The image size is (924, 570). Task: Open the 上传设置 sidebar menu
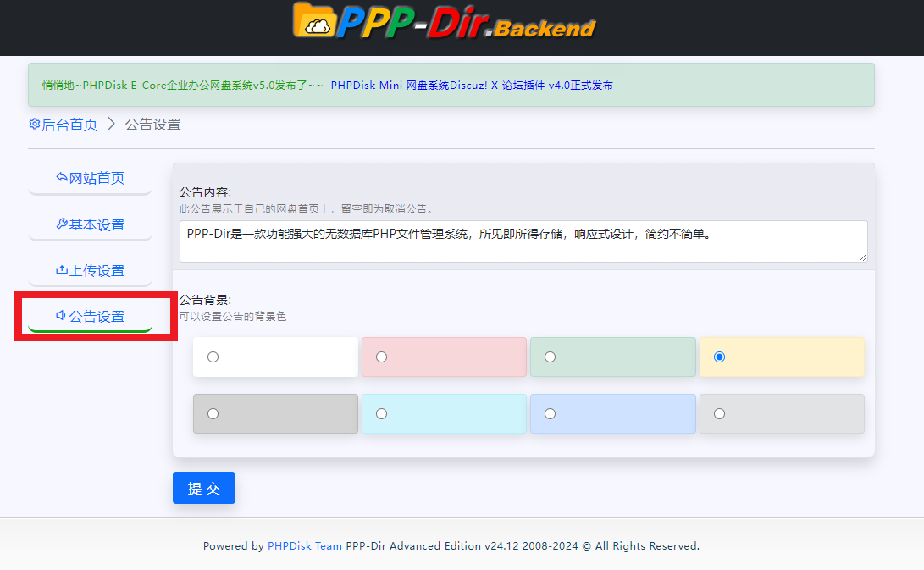[91, 270]
